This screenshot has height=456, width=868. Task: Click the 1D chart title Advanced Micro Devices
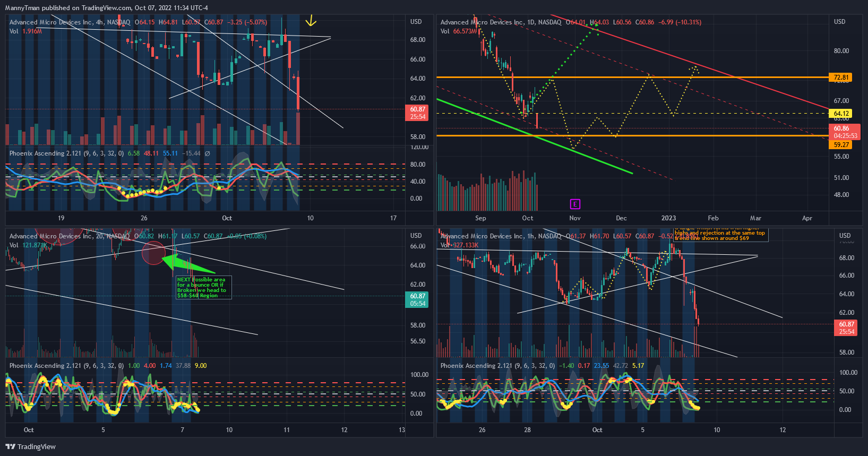tap(482, 22)
